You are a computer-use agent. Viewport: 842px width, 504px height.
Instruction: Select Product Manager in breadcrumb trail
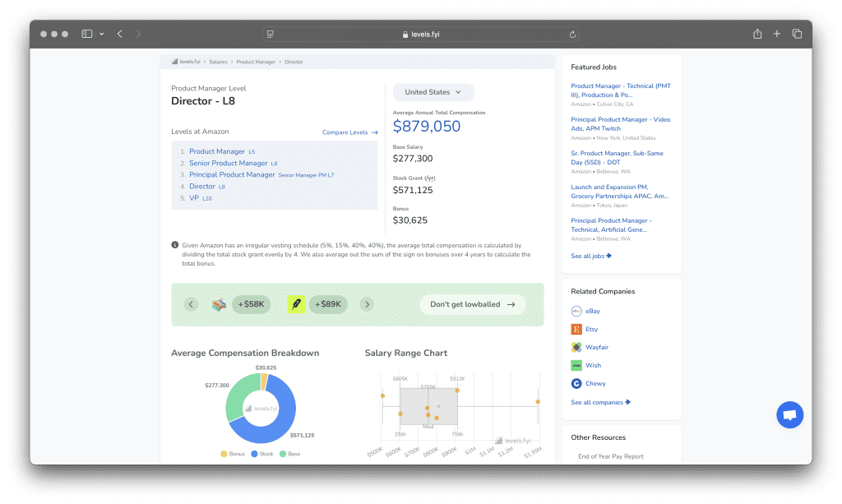pos(257,62)
